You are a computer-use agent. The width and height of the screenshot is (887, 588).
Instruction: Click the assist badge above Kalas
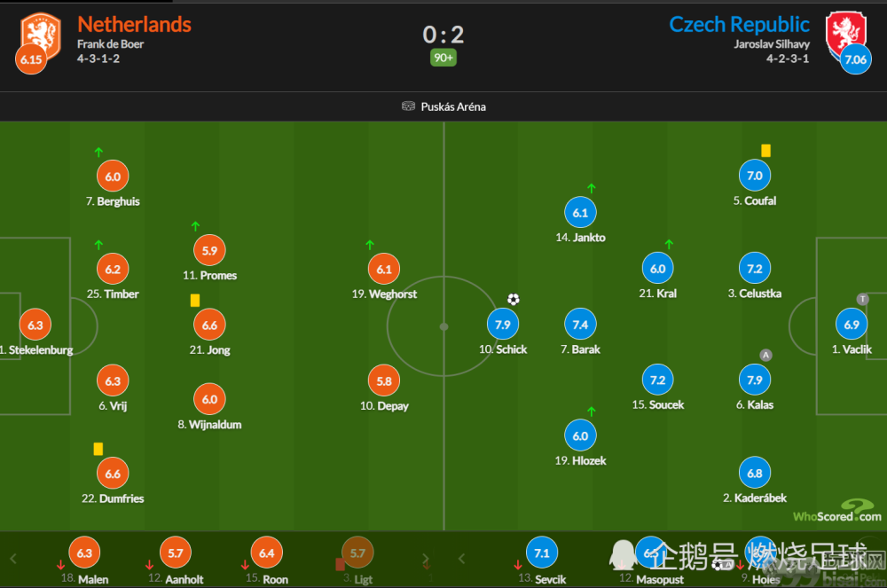(x=765, y=355)
